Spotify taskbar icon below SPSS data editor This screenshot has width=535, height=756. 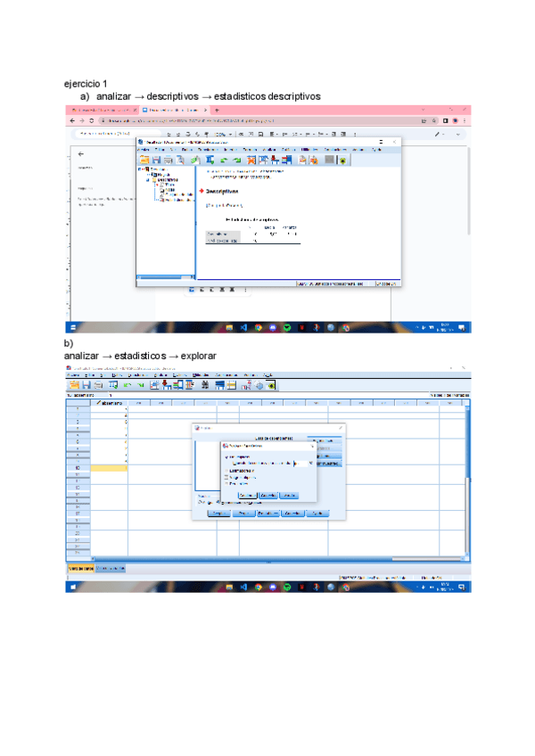tap(287, 588)
